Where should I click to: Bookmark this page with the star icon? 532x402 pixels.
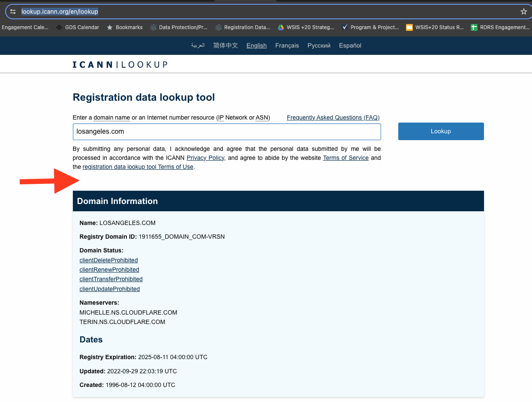coord(523,12)
